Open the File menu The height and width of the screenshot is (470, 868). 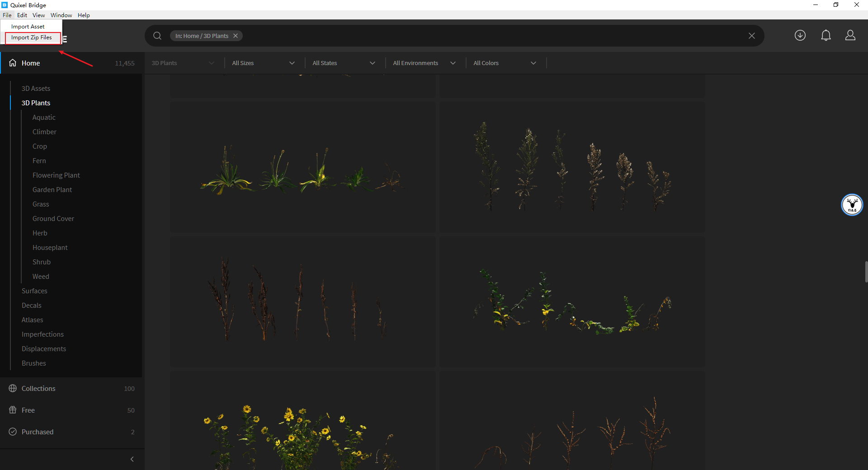click(x=7, y=15)
